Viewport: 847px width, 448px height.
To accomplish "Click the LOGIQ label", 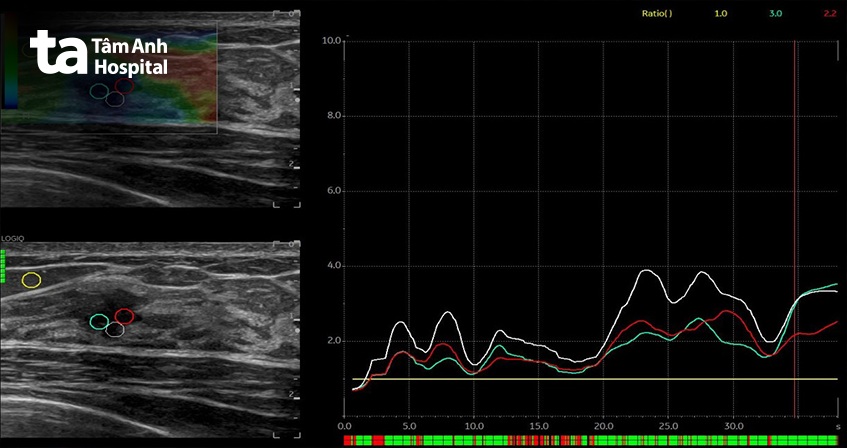I will 12,239.
